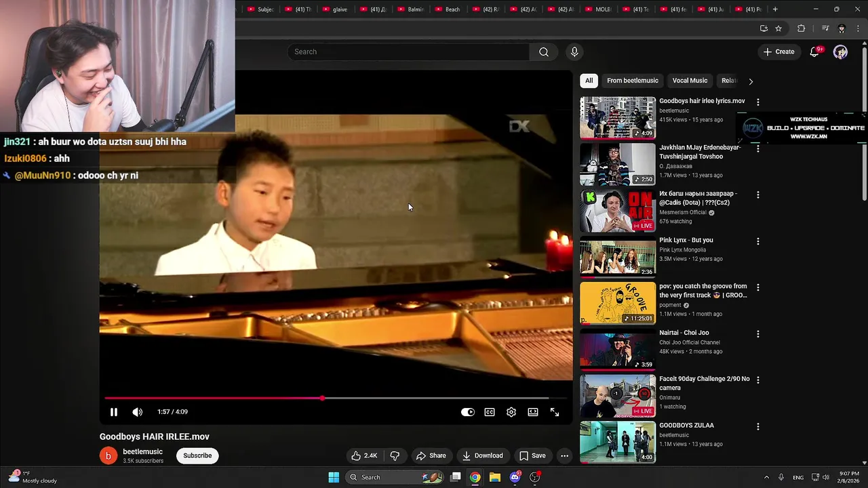The width and height of the screenshot is (868, 488).
Task: Select the From beetlemusic chip
Action: 633,81
